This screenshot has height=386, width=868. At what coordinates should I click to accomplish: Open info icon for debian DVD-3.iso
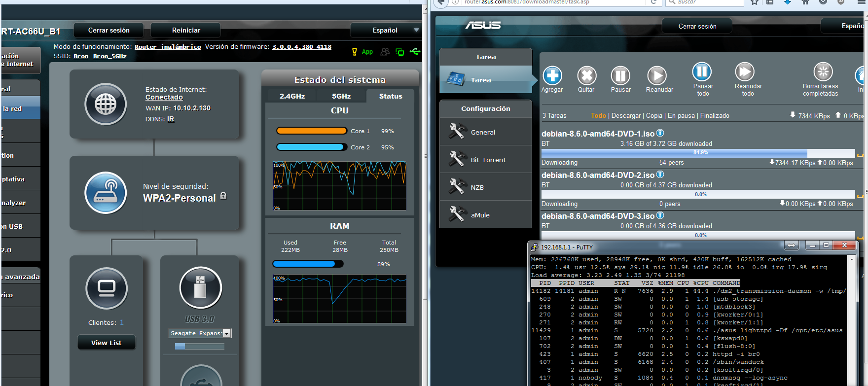point(660,215)
